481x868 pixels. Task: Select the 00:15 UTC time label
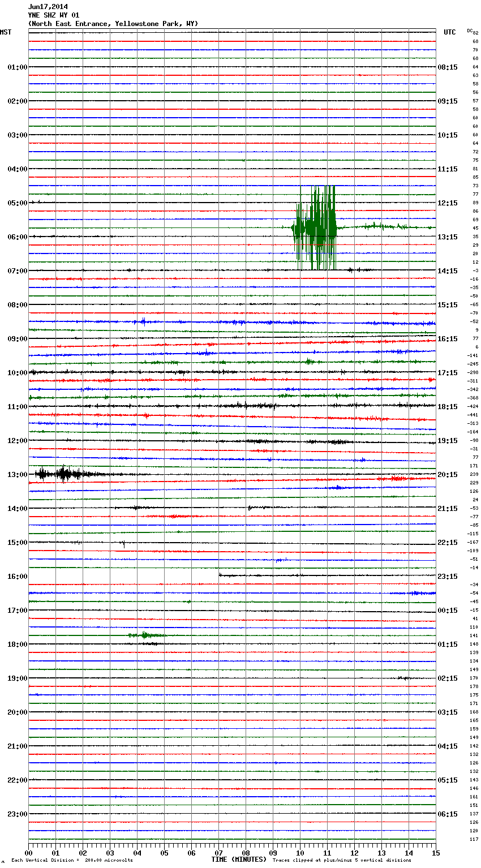pos(448,611)
